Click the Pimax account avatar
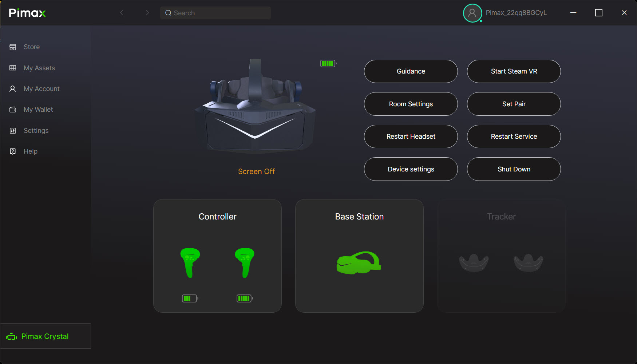The height and width of the screenshot is (364, 637). click(472, 13)
